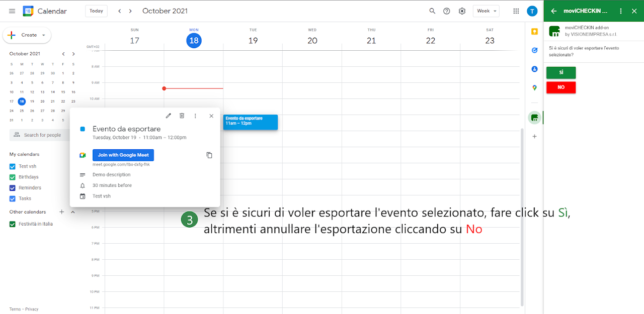This screenshot has width=644, height=314.
Task: Delete the event with trash icon
Action: click(182, 116)
